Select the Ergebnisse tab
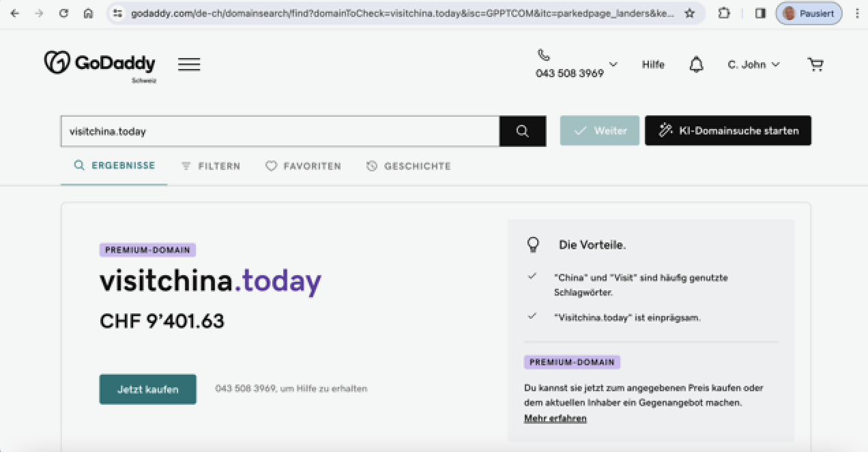 [x=114, y=166]
